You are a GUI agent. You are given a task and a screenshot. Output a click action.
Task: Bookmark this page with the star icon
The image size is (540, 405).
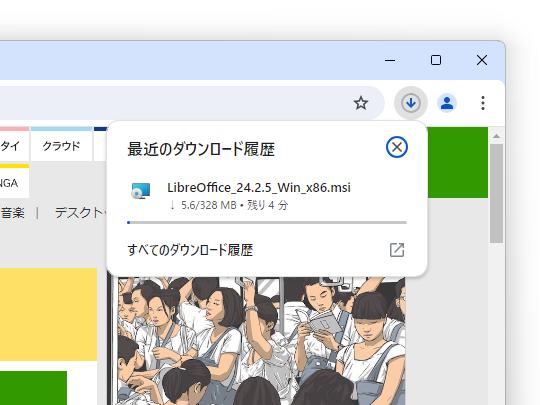pyautogui.click(x=361, y=103)
